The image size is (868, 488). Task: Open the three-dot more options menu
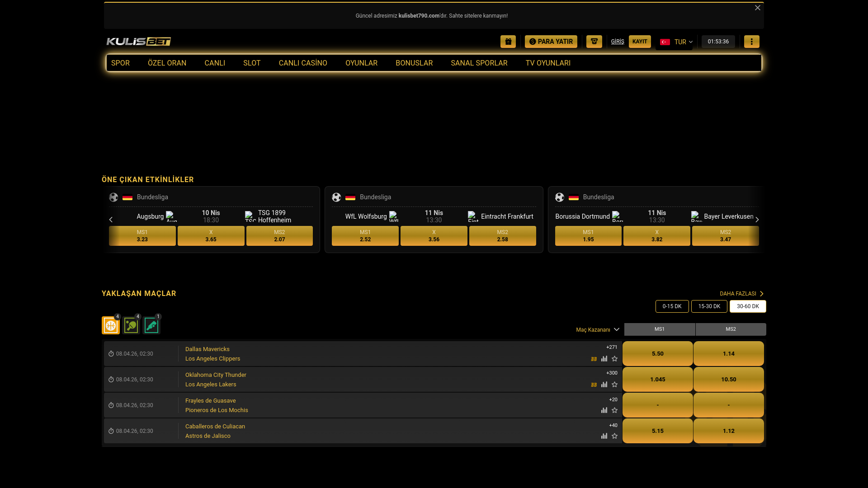point(752,42)
